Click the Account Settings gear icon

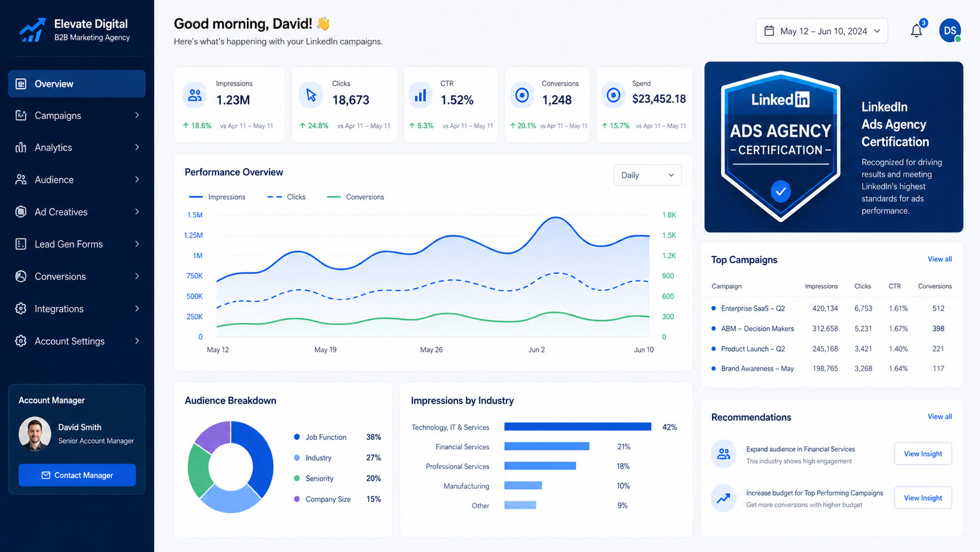coord(21,341)
